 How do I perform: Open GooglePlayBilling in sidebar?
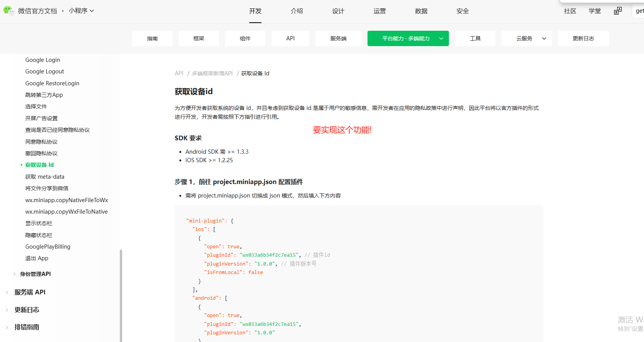pos(48,247)
